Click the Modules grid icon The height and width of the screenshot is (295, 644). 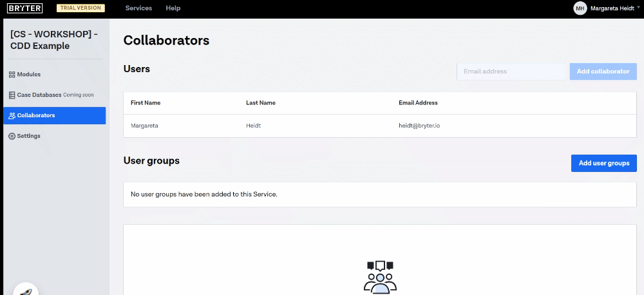point(12,75)
